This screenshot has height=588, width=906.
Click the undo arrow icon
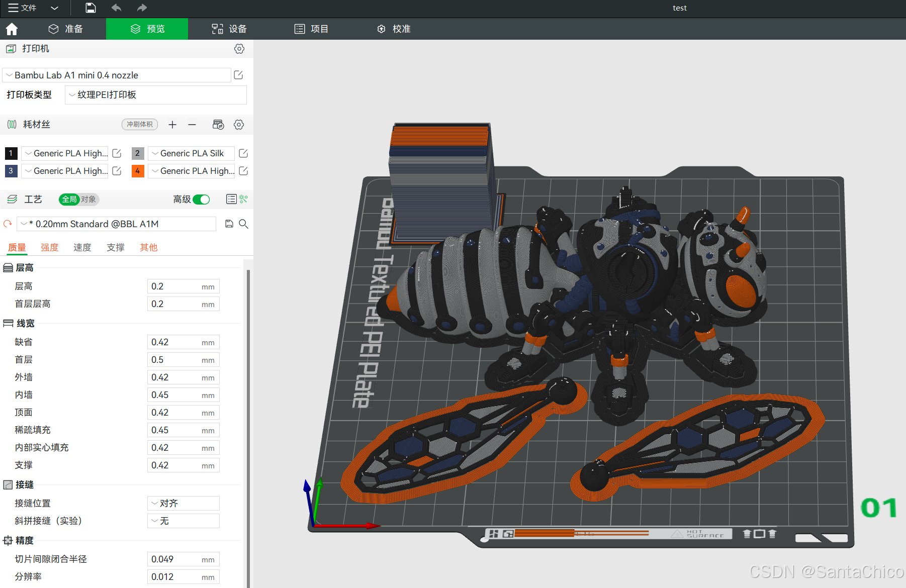click(x=116, y=8)
